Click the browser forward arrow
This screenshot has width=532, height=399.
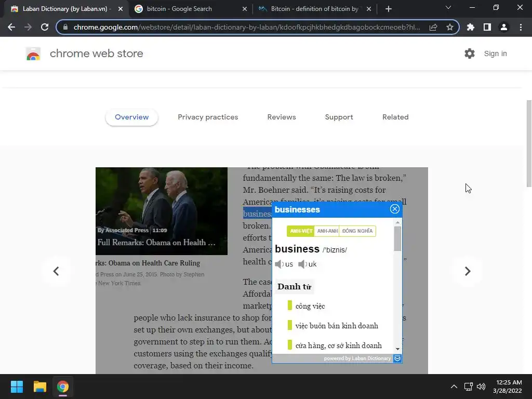coord(28,27)
